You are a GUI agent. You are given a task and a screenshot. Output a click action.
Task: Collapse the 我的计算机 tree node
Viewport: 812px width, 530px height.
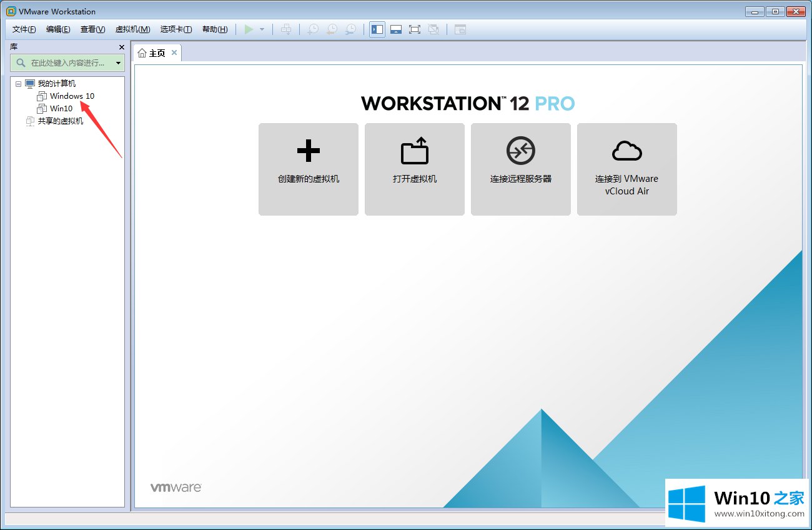(18, 84)
